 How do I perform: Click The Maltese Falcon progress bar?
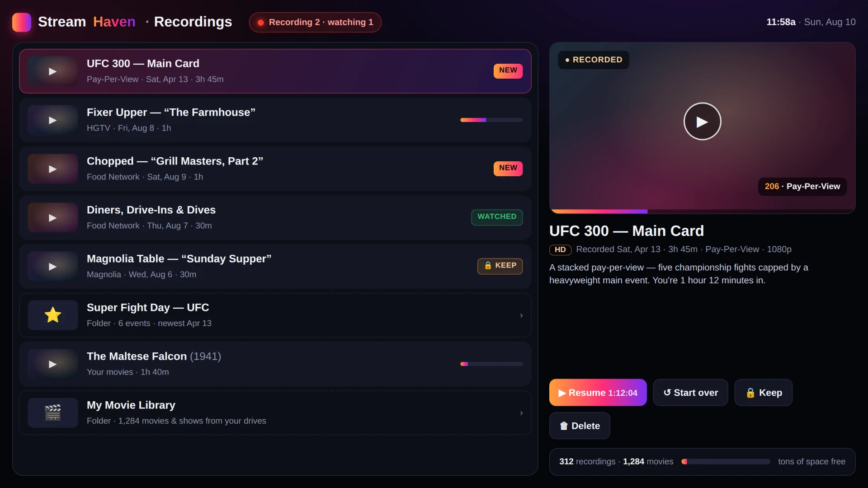coord(491,364)
